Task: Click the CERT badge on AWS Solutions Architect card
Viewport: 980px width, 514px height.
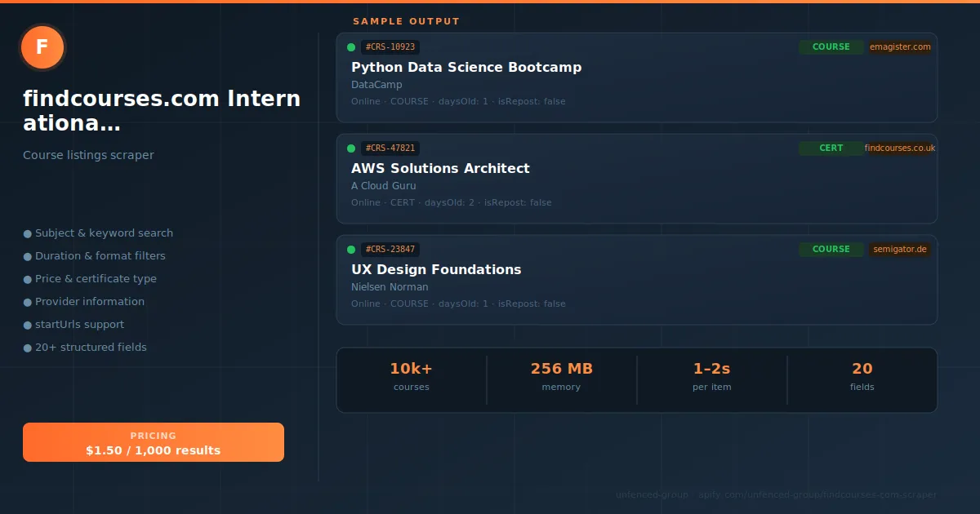Action: 831,148
